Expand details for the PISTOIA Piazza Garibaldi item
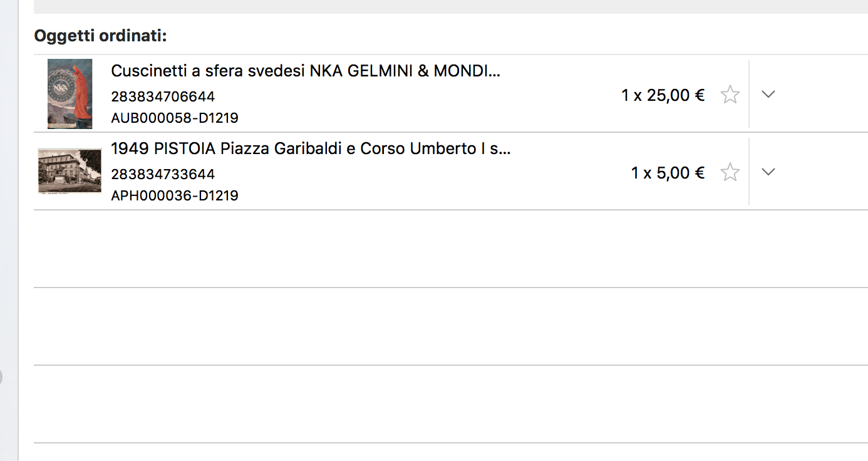 click(x=768, y=172)
